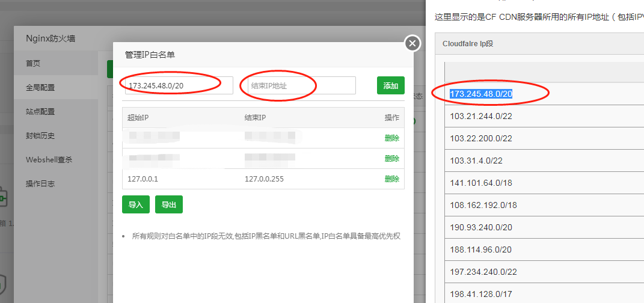Click the start IP field containing 173.245.48.0/20
Viewport: 644px width, 303px height.
coord(179,85)
